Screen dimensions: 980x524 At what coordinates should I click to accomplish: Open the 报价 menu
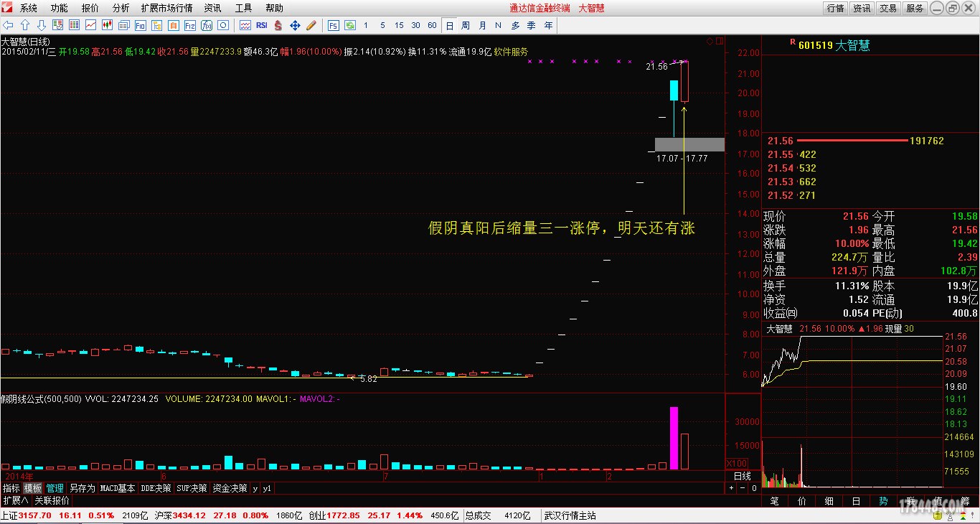90,8
